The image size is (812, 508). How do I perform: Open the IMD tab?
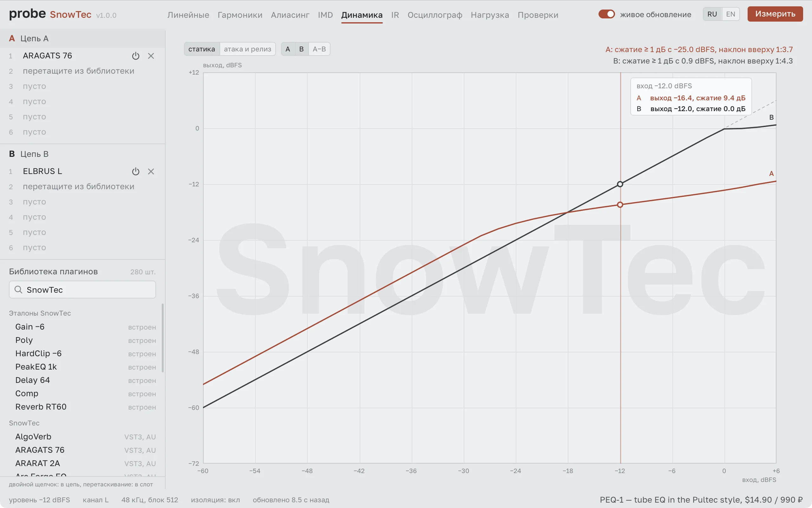325,15
